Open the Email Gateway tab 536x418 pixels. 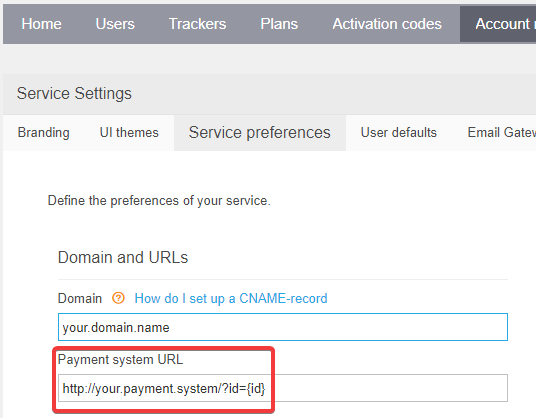click(501, 133)
